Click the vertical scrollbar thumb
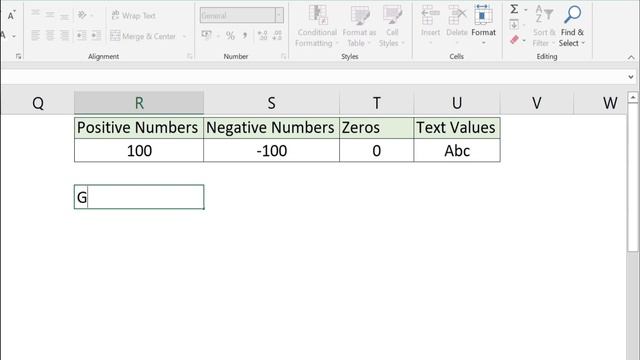Screen dimensions: 640x360 tap(633, 178)
